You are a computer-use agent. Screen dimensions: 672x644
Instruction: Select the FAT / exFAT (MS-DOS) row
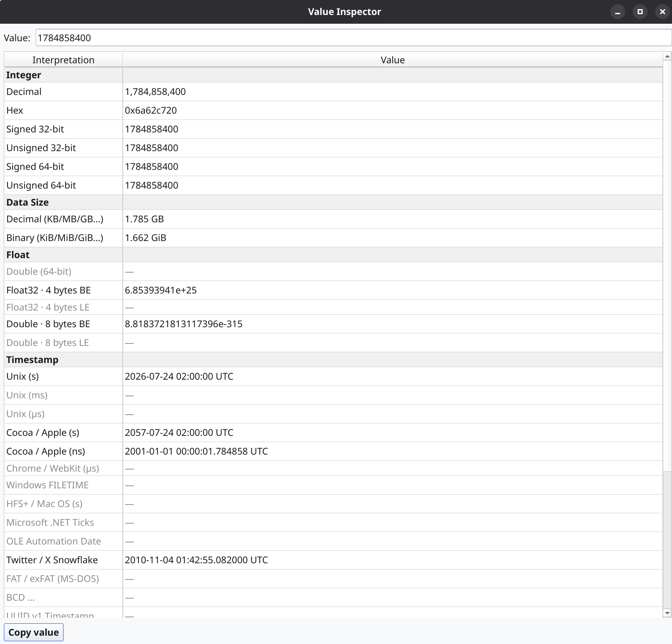coord(333,579)
